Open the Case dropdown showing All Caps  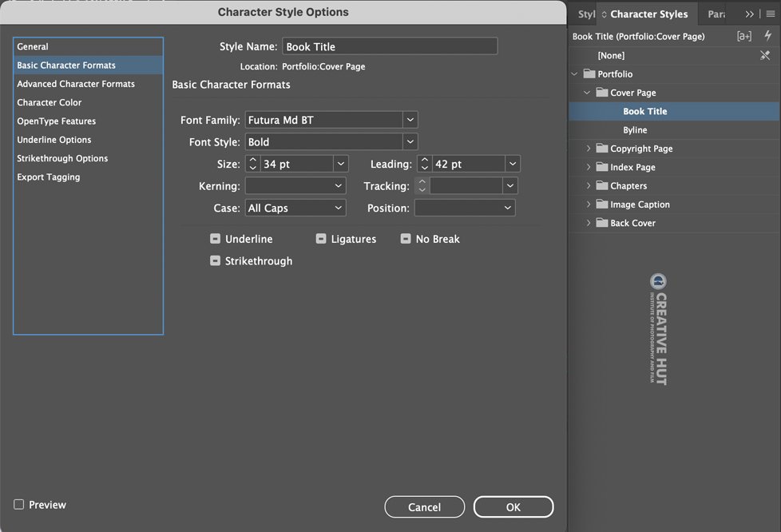295,208
